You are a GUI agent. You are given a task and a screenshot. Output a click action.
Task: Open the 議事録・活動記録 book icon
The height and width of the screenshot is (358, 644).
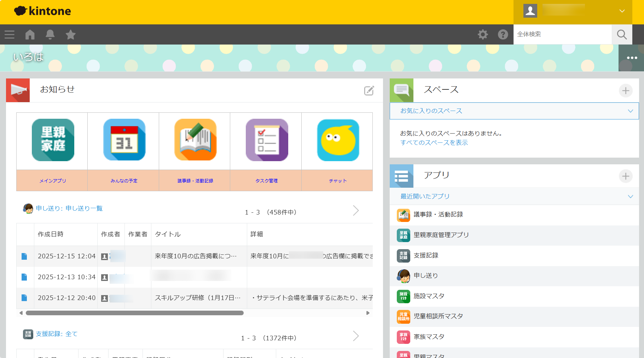coord(195,140)
